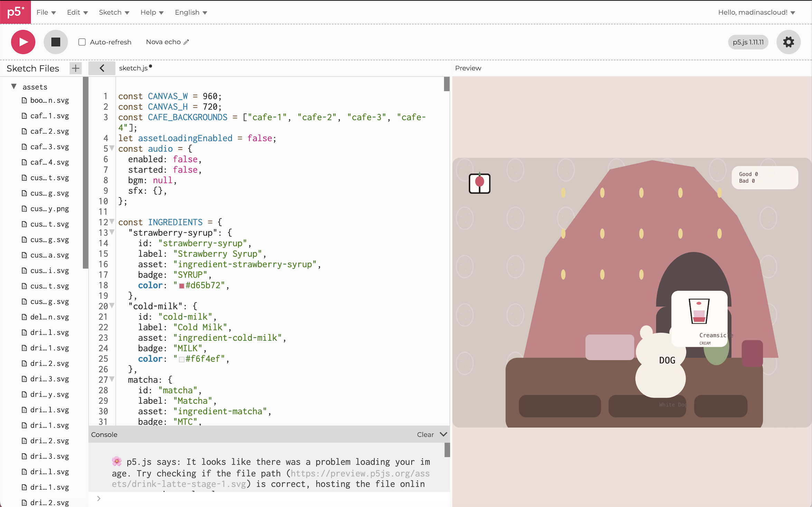Open the account dropdown for madinascloud

click(756, 12)
